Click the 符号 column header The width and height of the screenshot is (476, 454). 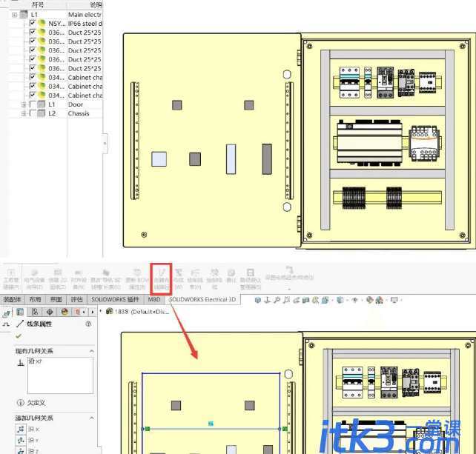click(x=38, y=5)
